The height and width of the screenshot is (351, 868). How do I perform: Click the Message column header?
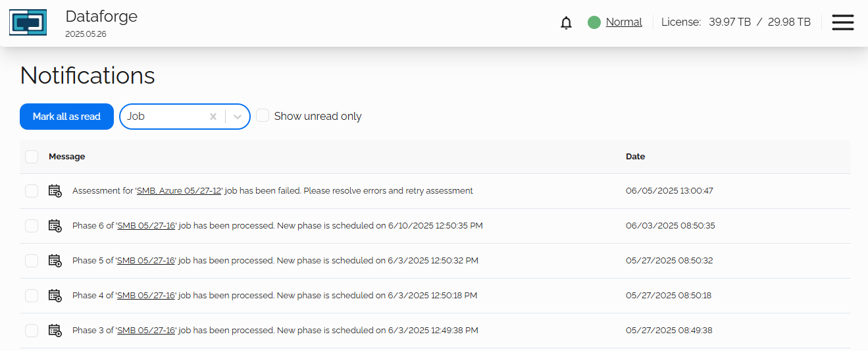(x=66, y=157)
